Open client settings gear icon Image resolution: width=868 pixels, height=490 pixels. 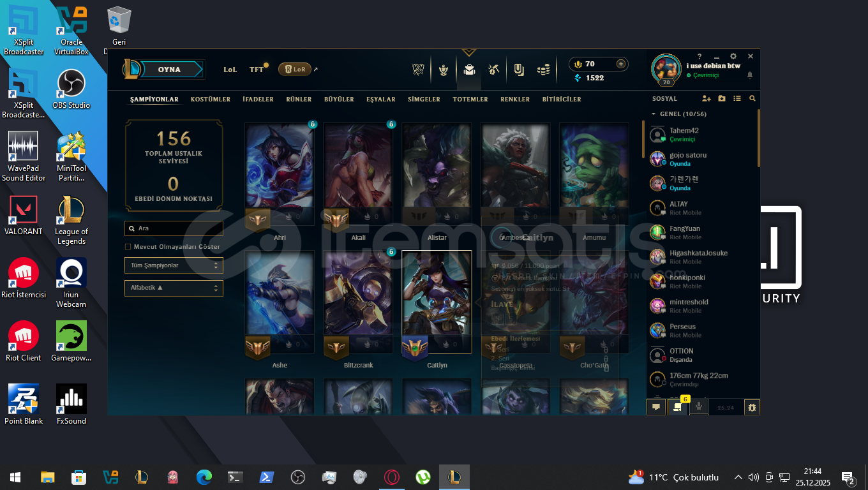click(x=733, y=57)
